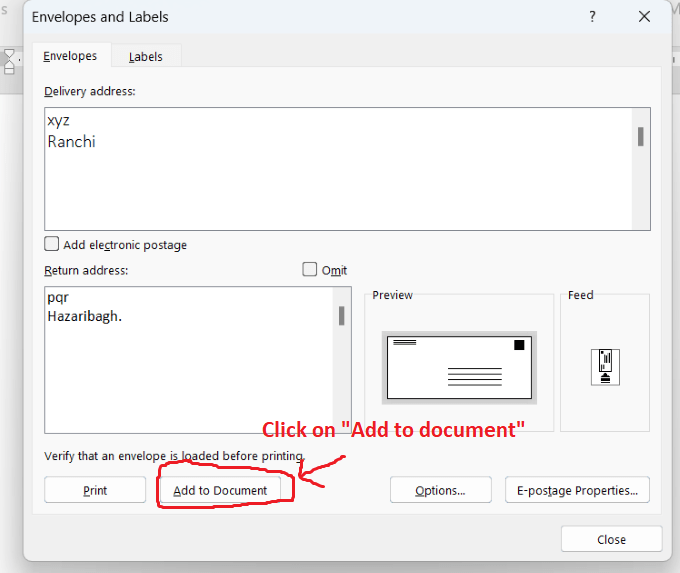Click the Add to Document button
This screenshot has width=680, height=573.
point(220,490)
